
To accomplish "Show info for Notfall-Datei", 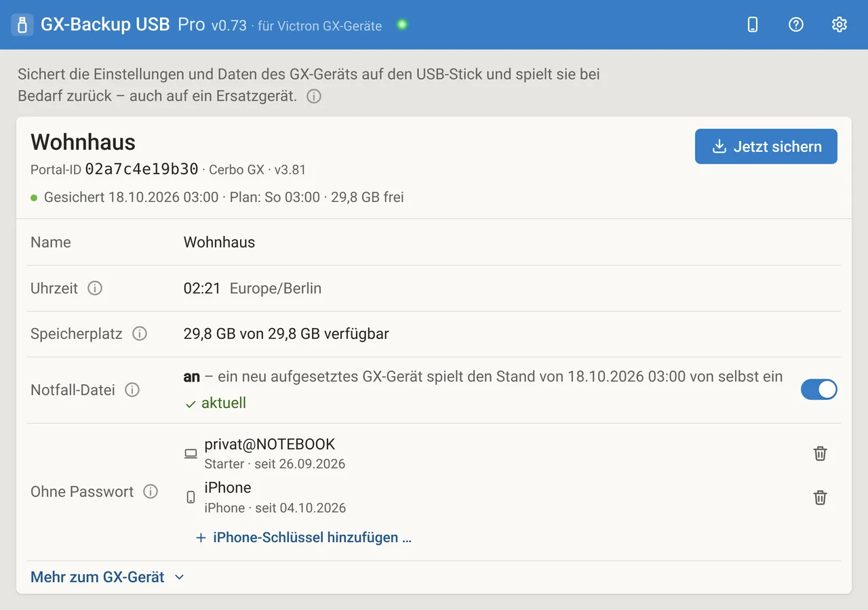I will [x=132, y=390].
